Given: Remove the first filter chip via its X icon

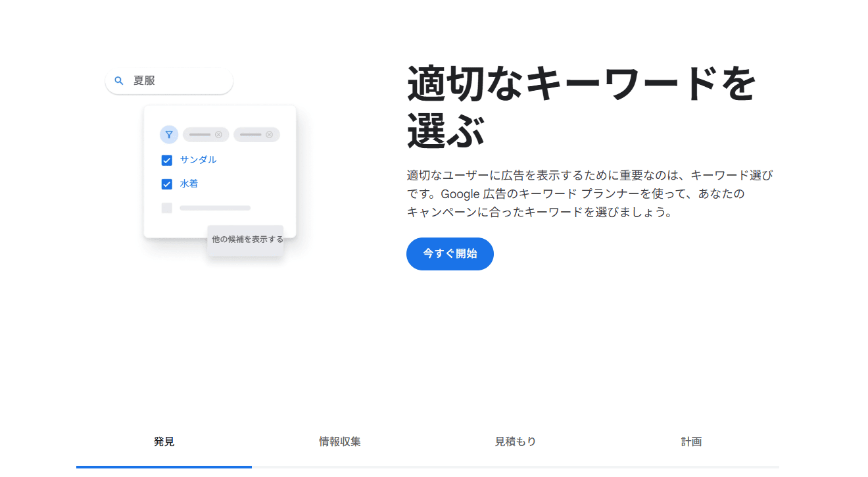Looking at the screenshot, I should coord(218,134).
